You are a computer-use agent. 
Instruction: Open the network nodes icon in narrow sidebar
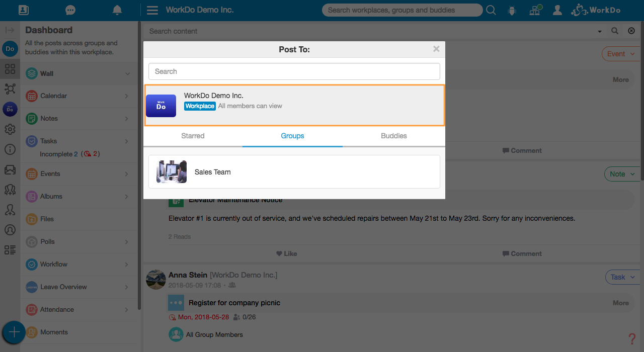tap(10, 89)
